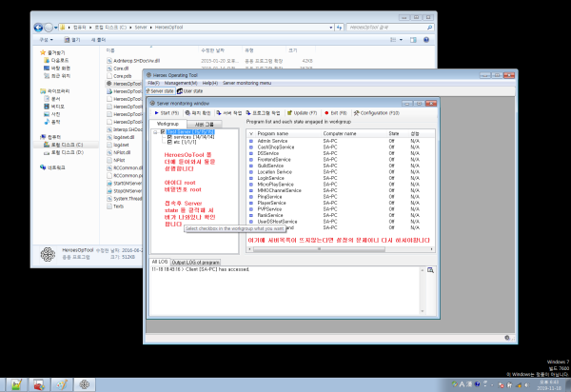Click the scroll-down arrow of the log pane
This screenshot has width=571, height=392.
pos(423,311)
